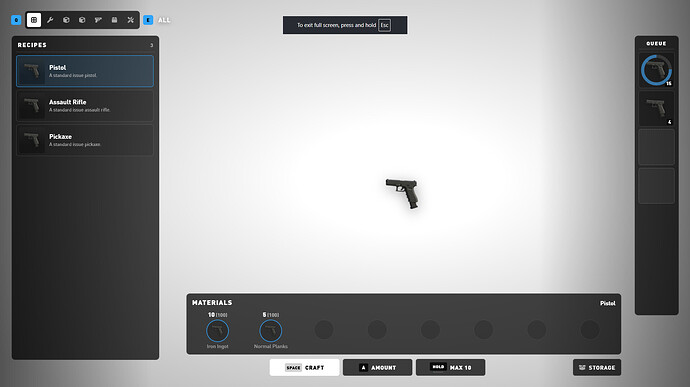Click the 10 (100) Iron Ingot quantity

click(217, 315)
